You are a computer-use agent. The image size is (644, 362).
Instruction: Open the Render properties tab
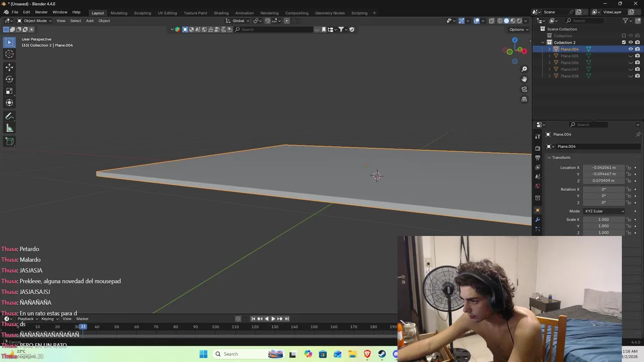pos(537,148)
